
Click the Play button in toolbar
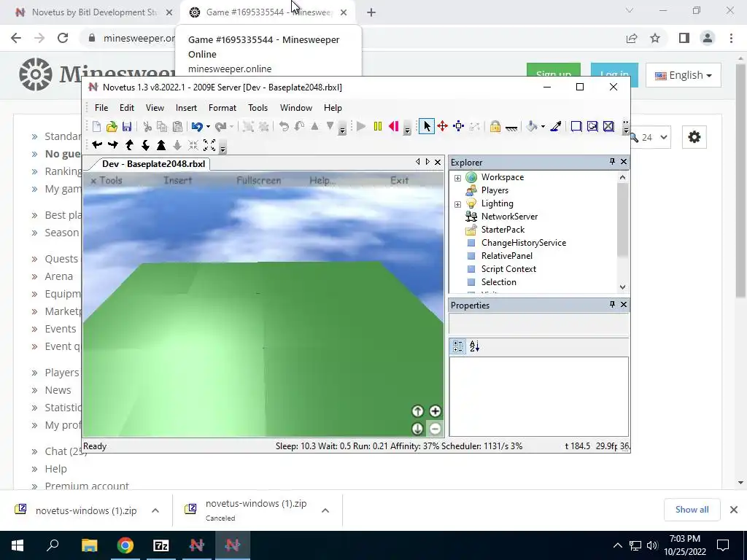(361, 127)
